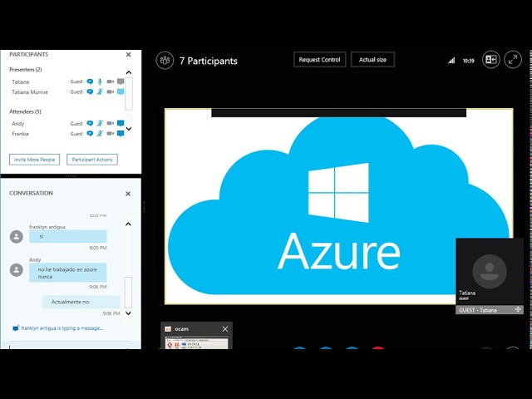532x399 pixels.
Task: Click the 10:39 call timer
Action: 469,61
